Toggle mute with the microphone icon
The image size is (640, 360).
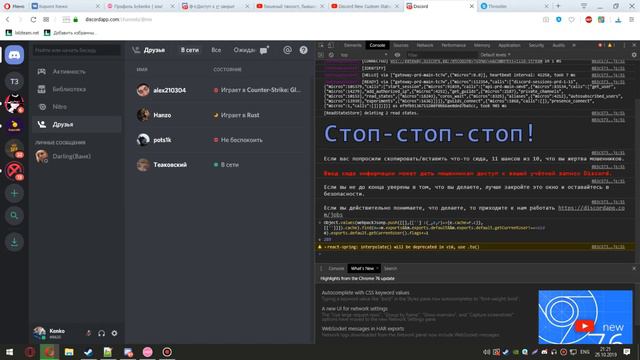click(88, 333)
